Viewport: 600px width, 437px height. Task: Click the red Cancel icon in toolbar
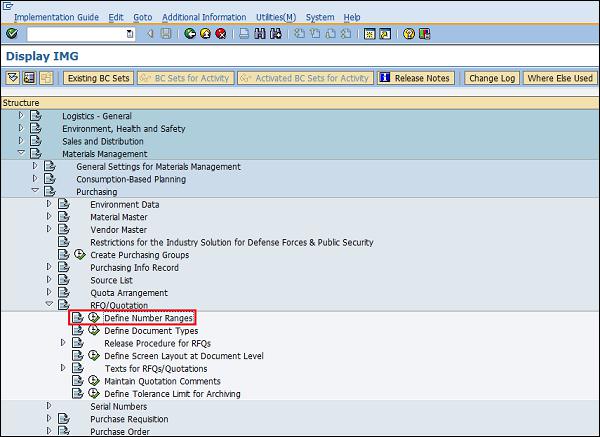[x=220, y=34]
